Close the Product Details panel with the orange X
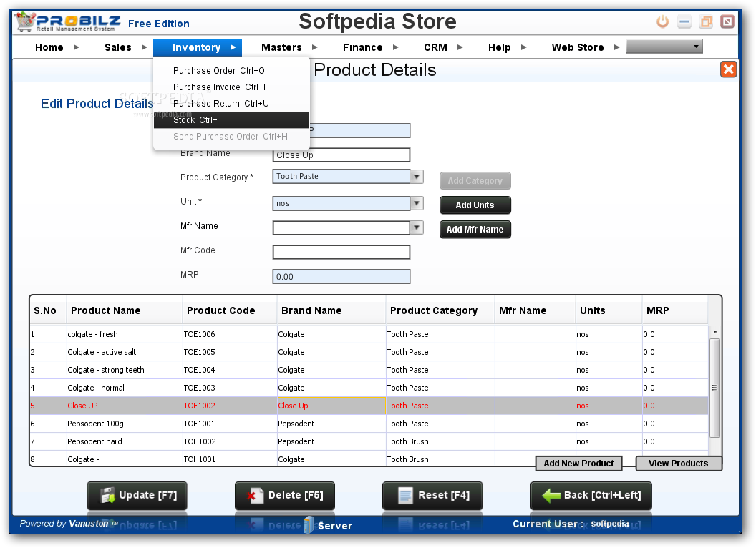The image size is (756, 548). [729, 69]
